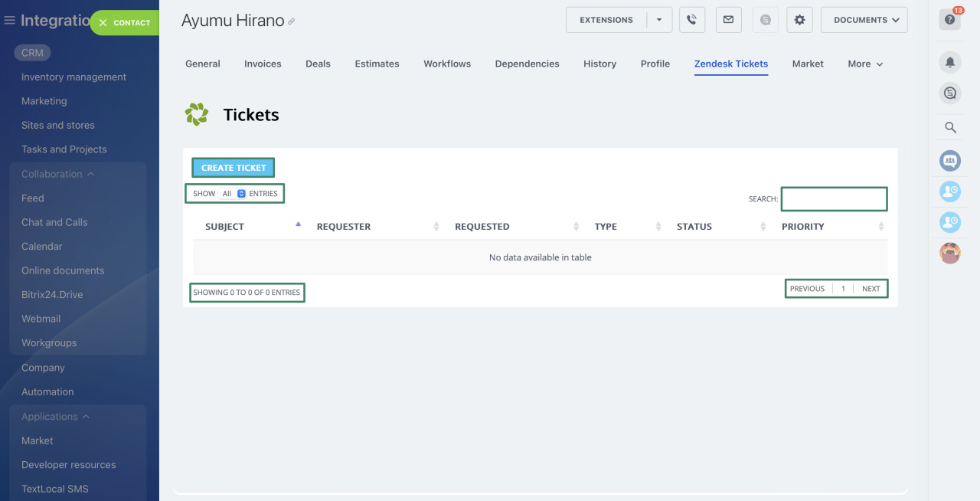This screenshot has height=501, width=980.
Task: Switch to the Dependencies tab
Action: 527,64
